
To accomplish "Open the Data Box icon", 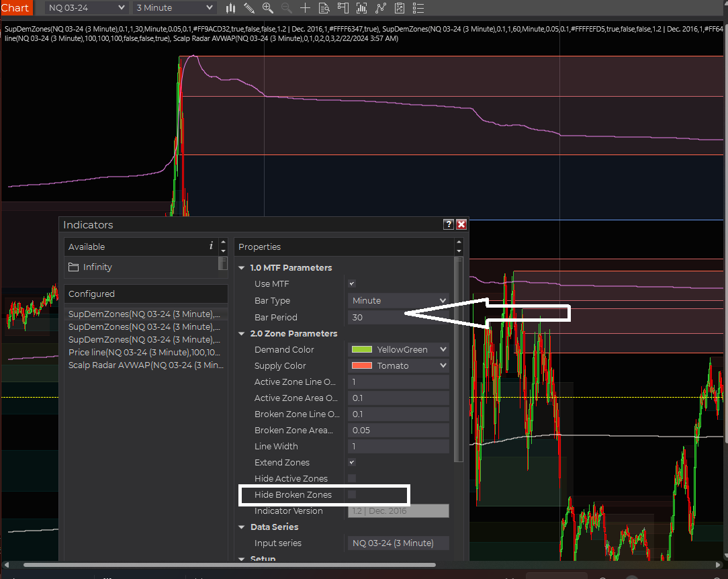I will pos(324,8).
